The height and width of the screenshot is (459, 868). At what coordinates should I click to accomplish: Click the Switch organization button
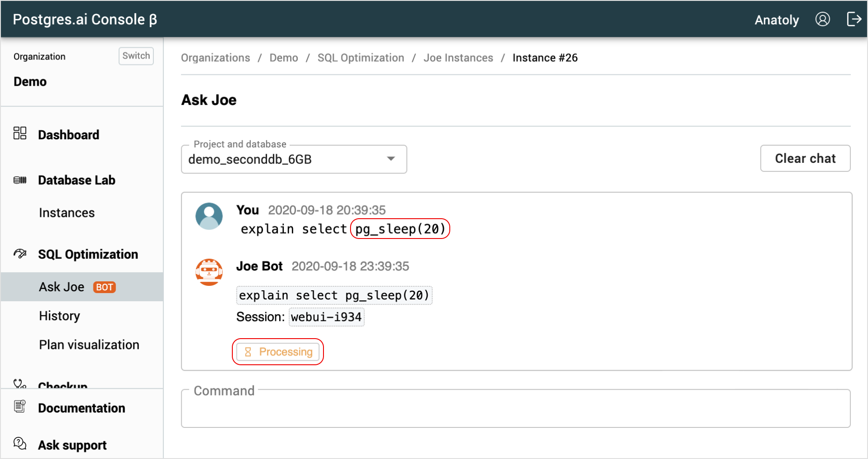tap(136, 56)
